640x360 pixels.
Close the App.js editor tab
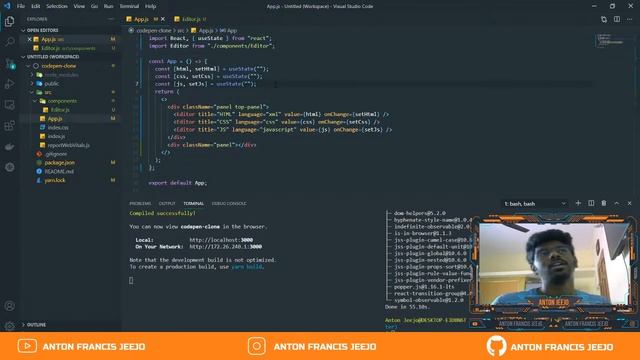coord(163,19)
